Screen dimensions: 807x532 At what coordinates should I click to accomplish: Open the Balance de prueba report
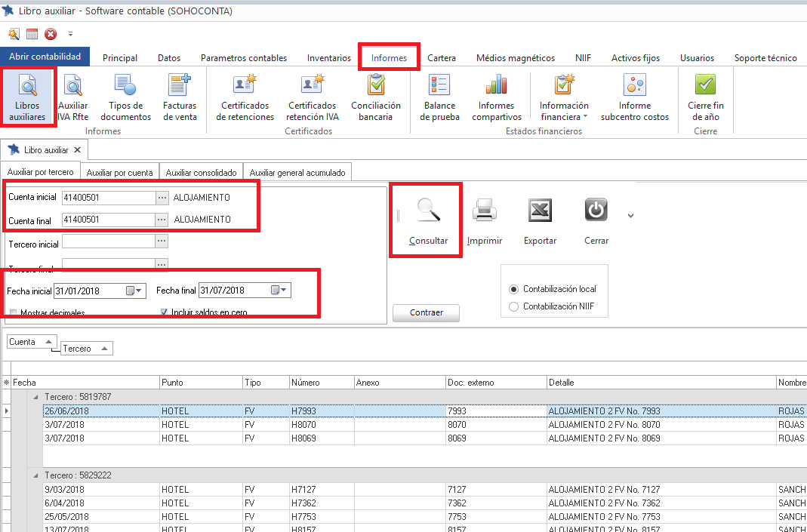coord(439,97)
